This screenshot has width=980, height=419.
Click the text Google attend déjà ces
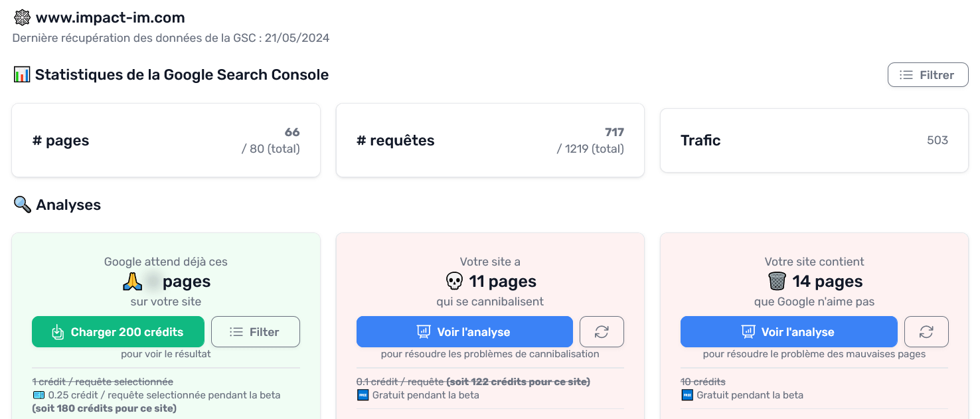(x=166, y=262)
